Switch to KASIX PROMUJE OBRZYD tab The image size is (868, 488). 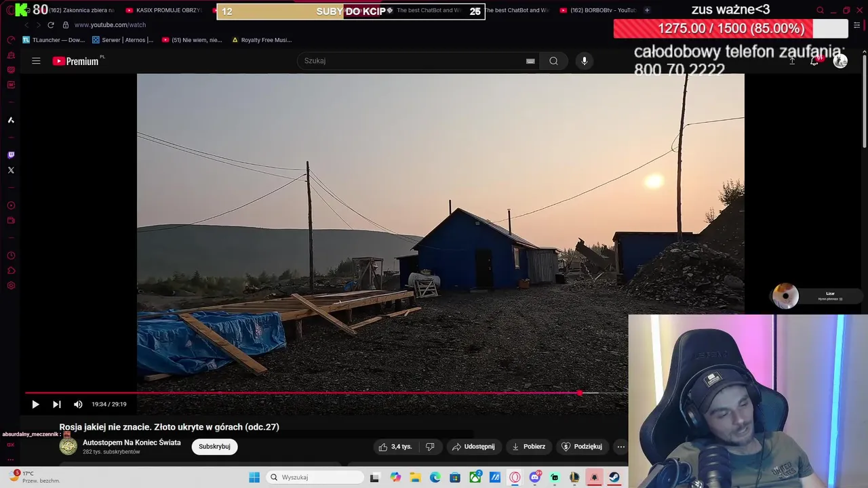coord(165,10)
